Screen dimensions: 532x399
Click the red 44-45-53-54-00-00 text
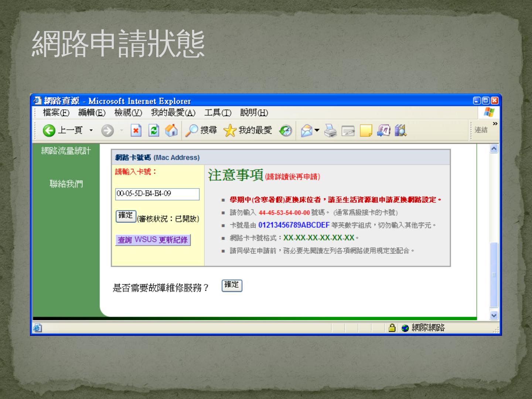coord(284,213)
